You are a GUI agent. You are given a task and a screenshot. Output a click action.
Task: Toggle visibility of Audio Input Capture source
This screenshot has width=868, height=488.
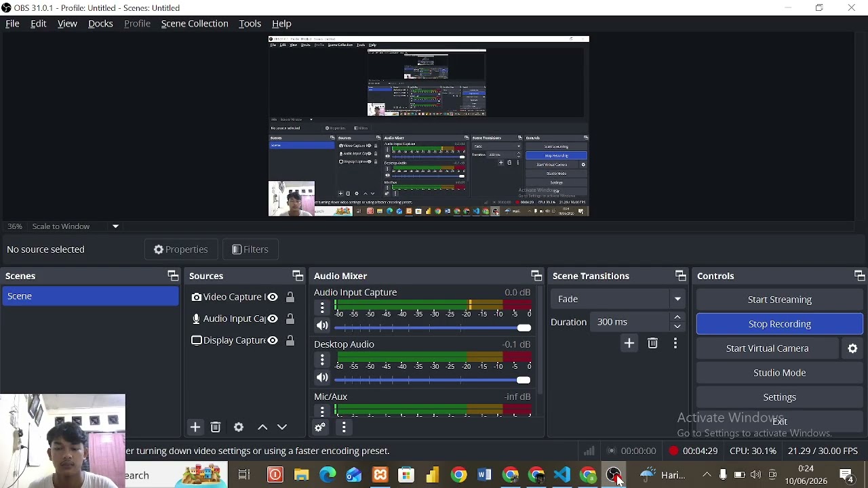pyautogui.click(x=273, y=319)
